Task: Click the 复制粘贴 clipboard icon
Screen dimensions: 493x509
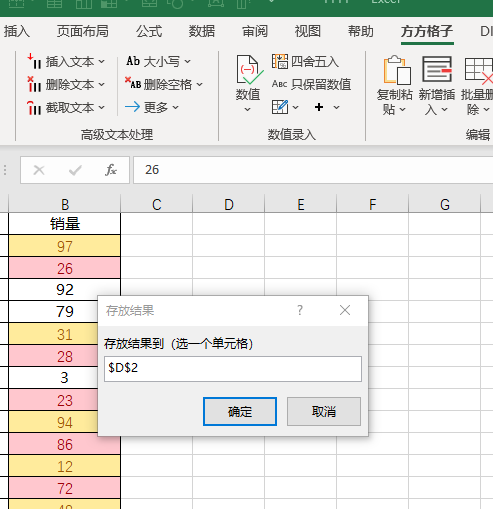Action: [396, 70]
